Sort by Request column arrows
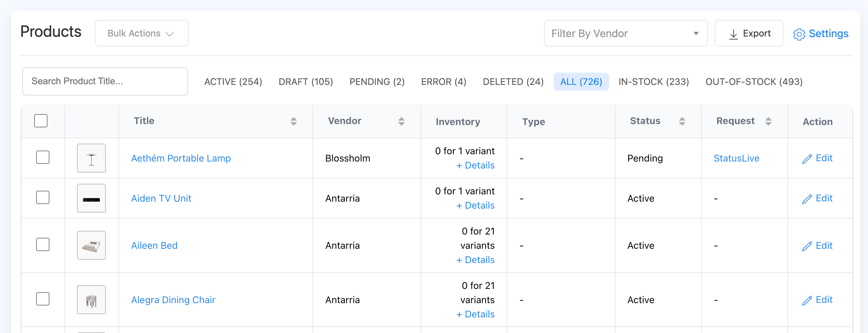Viewport: 868px width, 333px height. click(x=768, y=121)
